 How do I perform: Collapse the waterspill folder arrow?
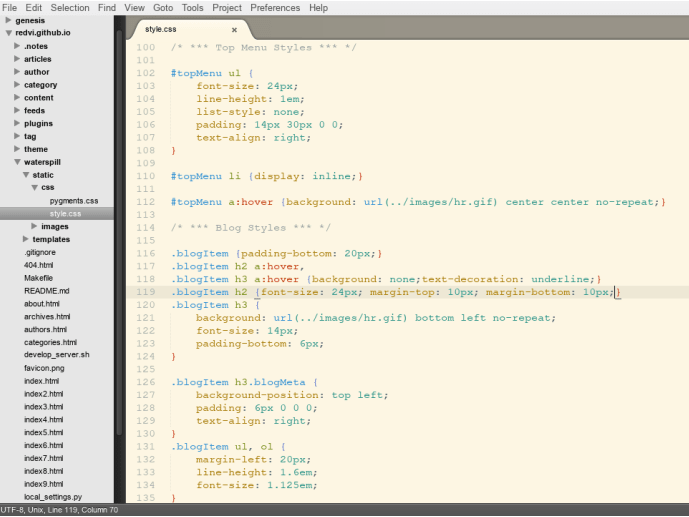17,162
